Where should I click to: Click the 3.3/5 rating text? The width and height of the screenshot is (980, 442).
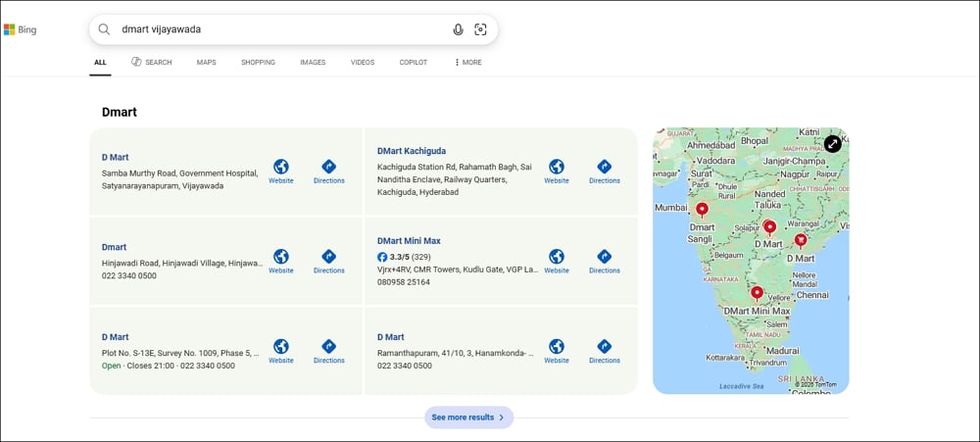[400, 257]
